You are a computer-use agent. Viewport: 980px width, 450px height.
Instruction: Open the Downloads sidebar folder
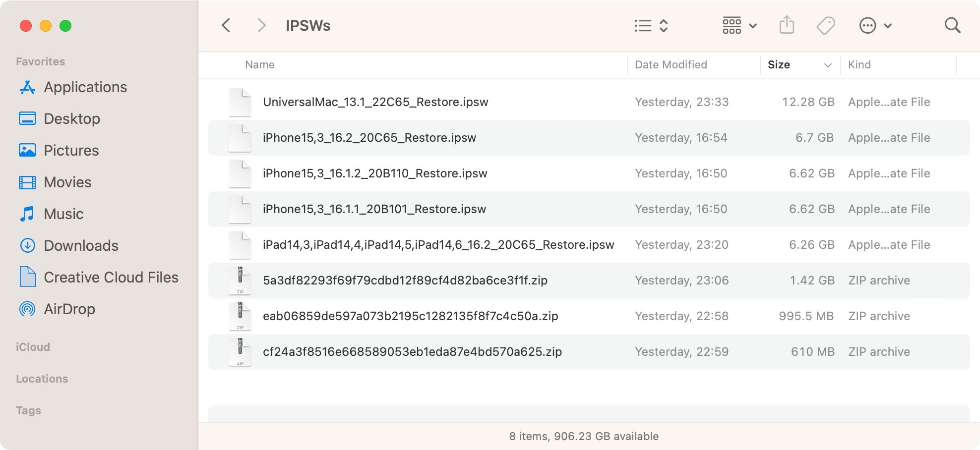pos(81,246)
